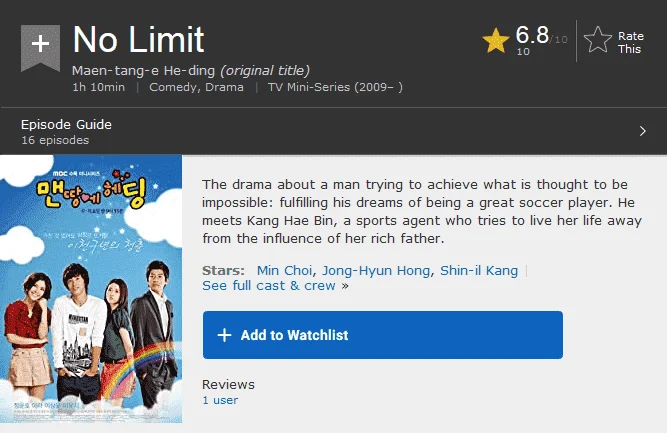This screenshot has height=433, width=667.
Task: Click the No Limit poster image
Action: point(91,289)
